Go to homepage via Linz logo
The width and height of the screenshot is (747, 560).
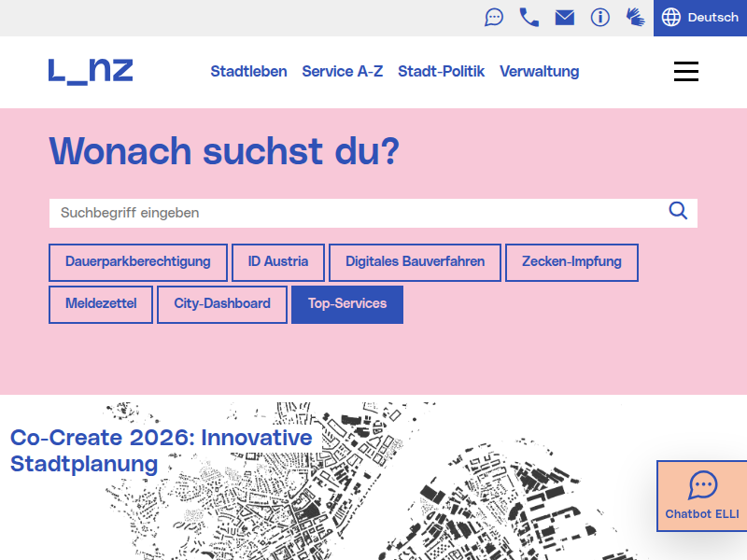click(x=91, y=71)
